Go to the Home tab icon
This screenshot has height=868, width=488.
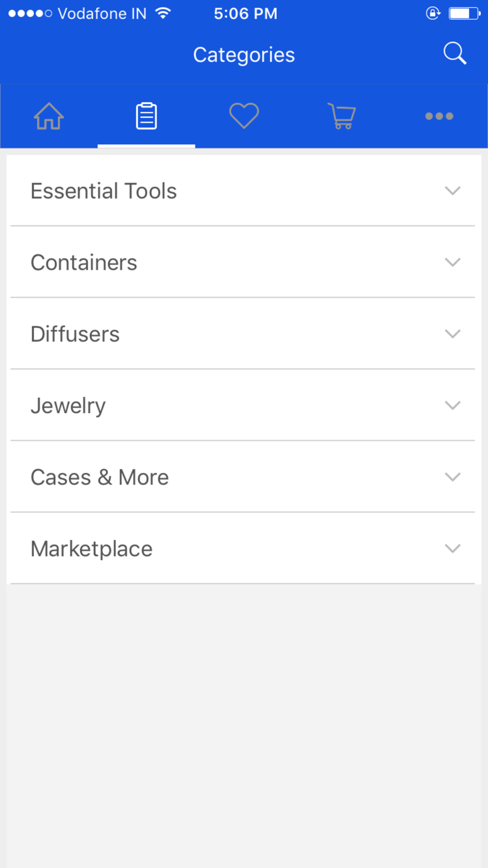(x=49, y=116)
